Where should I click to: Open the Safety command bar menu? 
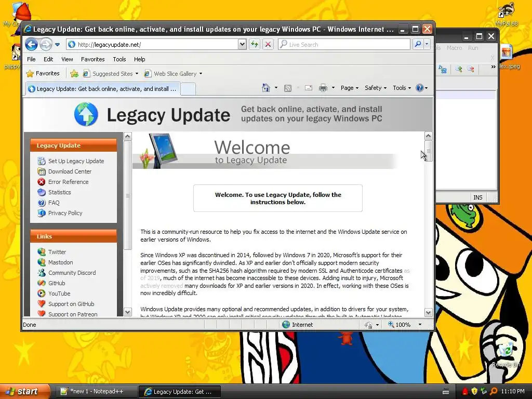point(376,88)
